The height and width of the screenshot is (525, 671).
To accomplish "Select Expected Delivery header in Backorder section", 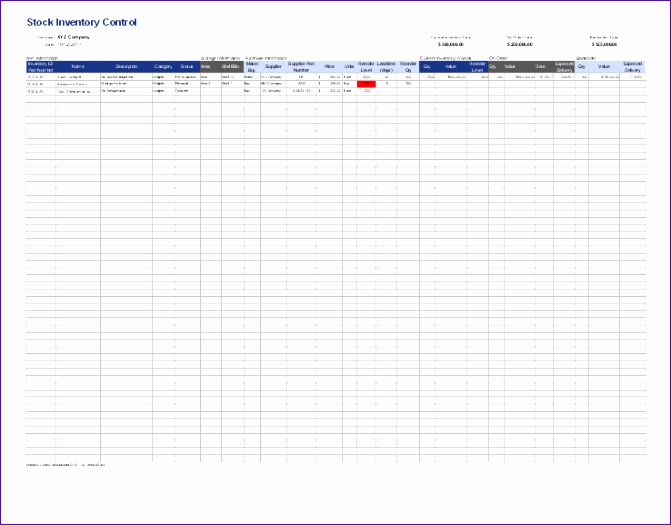I will [632, 66].
